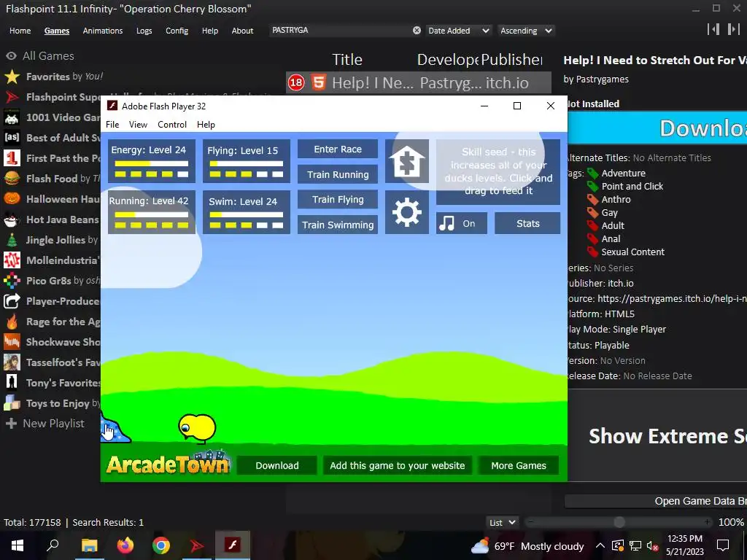Open the Flash Player View menu
The image size is (747, 560).
pos(138,124)
